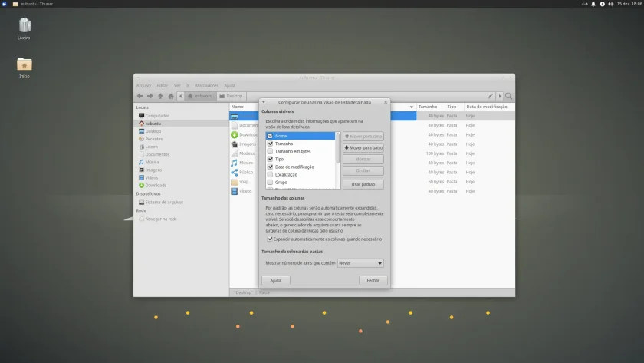
Task: Open search with the magnifier icon
Action: (509, 96)
